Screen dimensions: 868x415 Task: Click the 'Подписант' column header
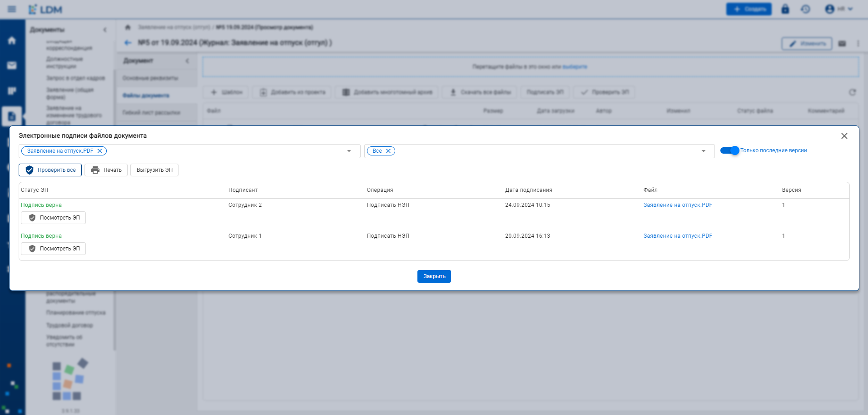pos(243,190)
